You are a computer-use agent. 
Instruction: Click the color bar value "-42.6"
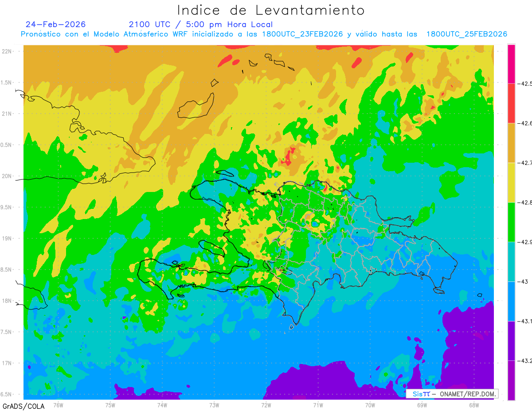pos(524,123)
